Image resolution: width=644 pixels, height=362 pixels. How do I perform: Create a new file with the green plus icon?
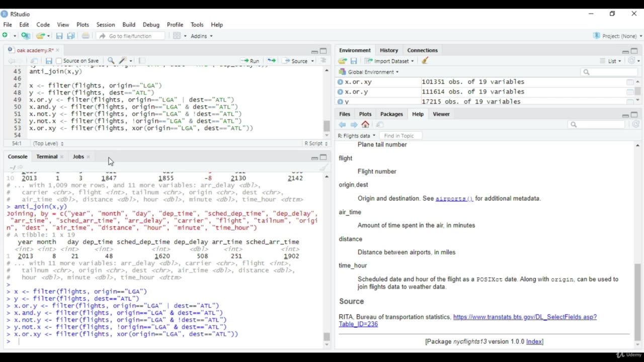point(5,36)
